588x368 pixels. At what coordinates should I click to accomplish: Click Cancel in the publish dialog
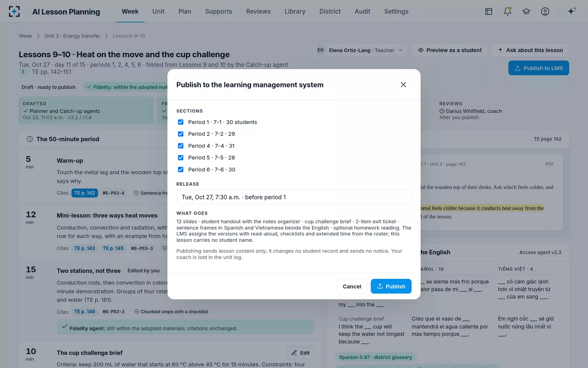click(x=352, y=286)
